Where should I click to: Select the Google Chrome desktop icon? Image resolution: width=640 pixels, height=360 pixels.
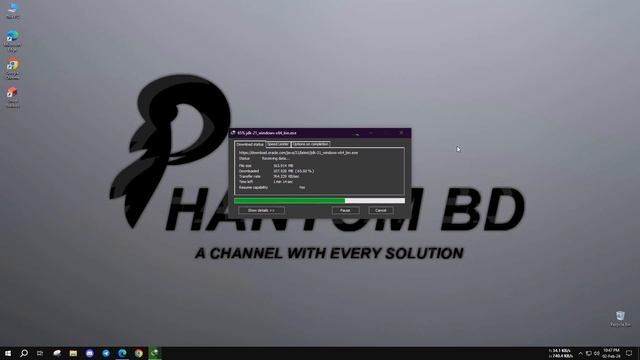click(x=13, y=69)
